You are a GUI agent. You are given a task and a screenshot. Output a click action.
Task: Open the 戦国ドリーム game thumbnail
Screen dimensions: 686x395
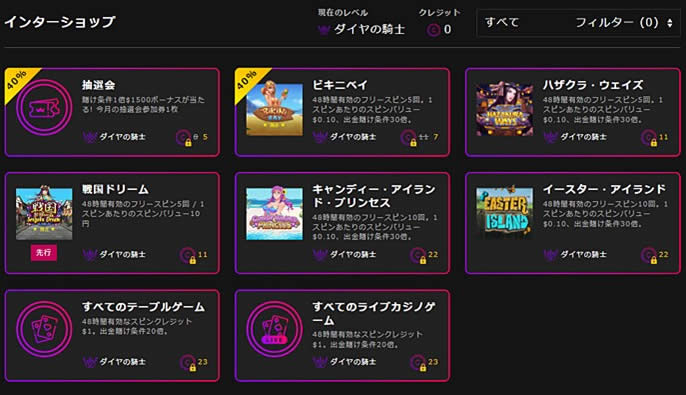[44, 213]
